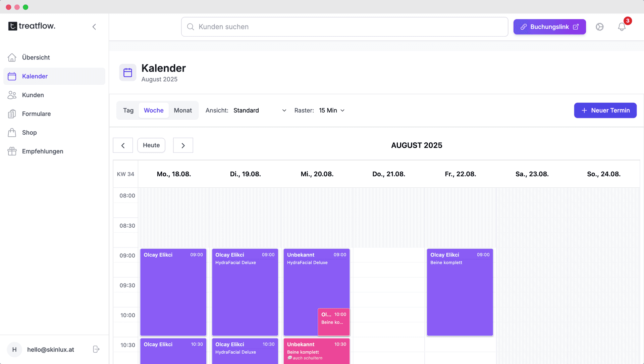Click the Neuer Termin button
Viewport: 644px width, 364px height.
point(605,110)
